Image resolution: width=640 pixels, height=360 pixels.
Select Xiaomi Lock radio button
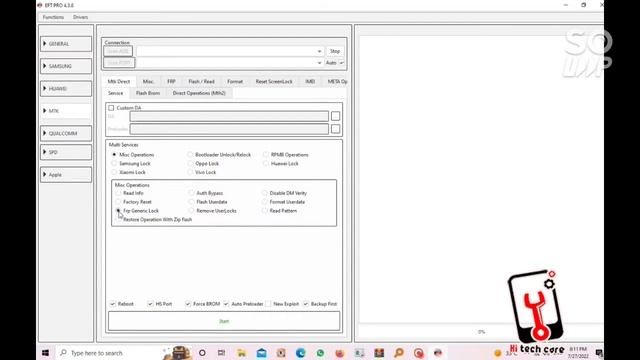click(114, 172)
